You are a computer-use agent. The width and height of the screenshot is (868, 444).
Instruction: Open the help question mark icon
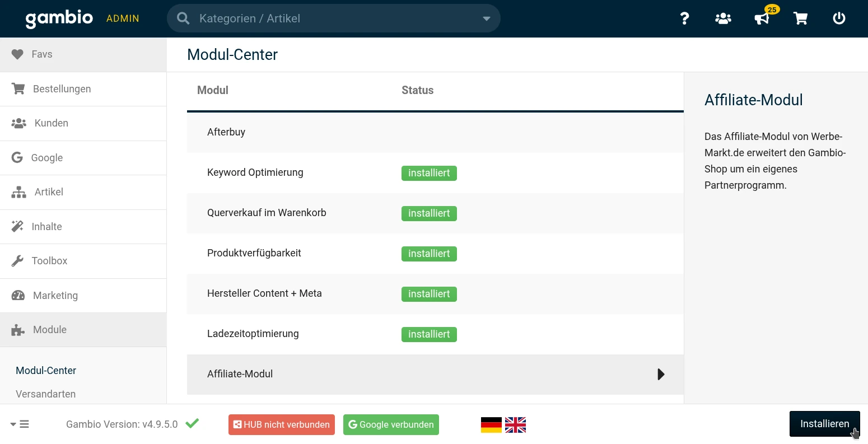[x=684, y=18]
